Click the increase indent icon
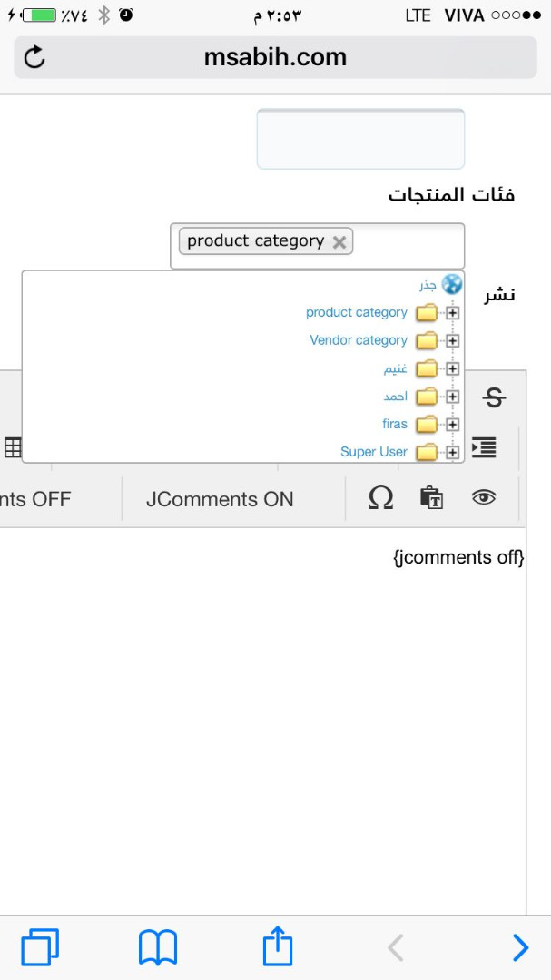 [484, 447]
